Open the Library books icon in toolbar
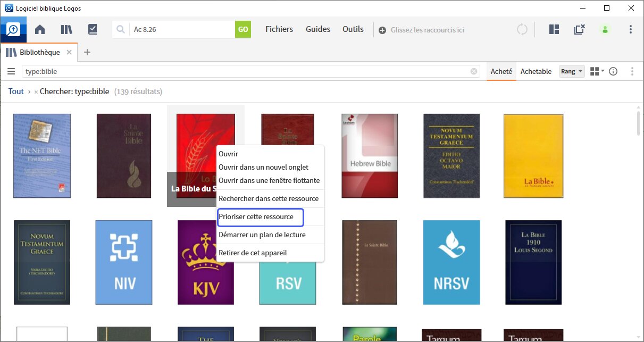644x342 pixels. pyautogui.click(x=66, y=30)
